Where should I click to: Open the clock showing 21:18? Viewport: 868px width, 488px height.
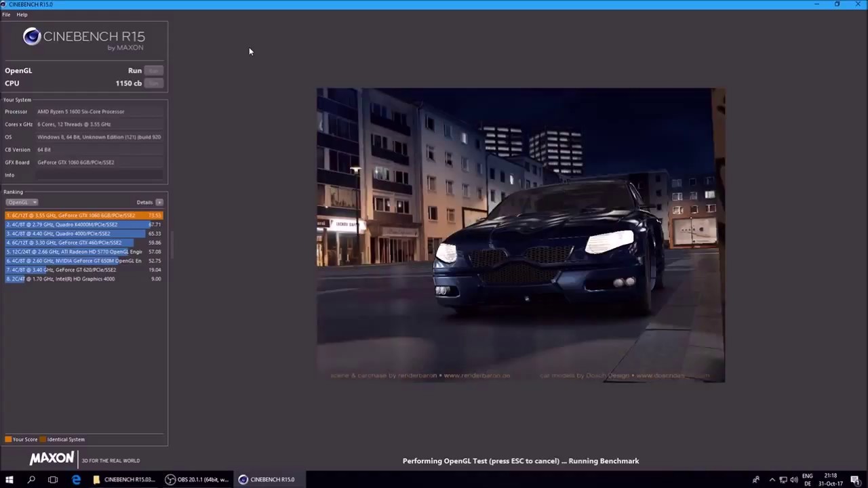click(830, 480)
